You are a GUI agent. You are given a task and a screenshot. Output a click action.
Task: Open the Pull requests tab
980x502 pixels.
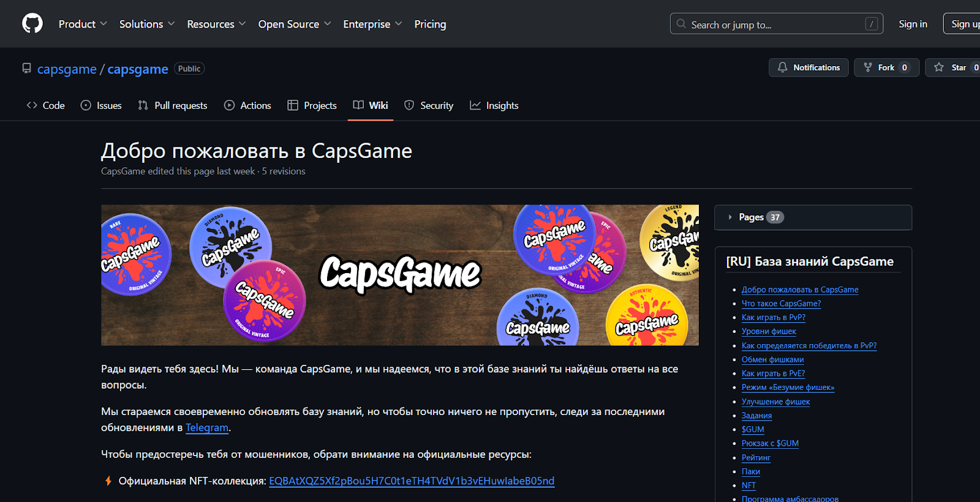173,105
